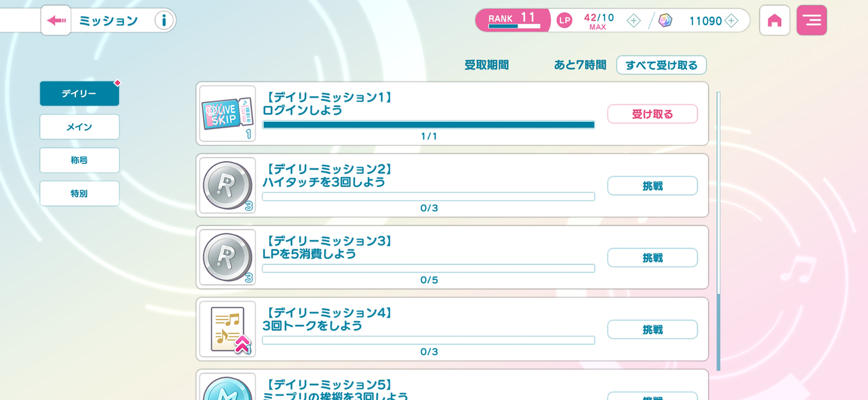Image resolution: width=868 pixels, height=400 pixels.
Task: Tap the Live Skip ticket reward icon
Action: coord(228,114)
